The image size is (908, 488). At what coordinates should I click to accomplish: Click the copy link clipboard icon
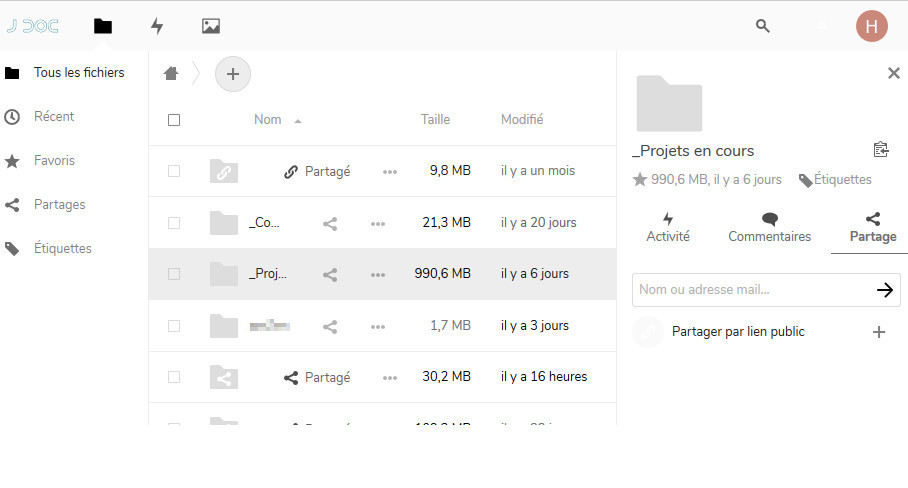pos(881,150)
